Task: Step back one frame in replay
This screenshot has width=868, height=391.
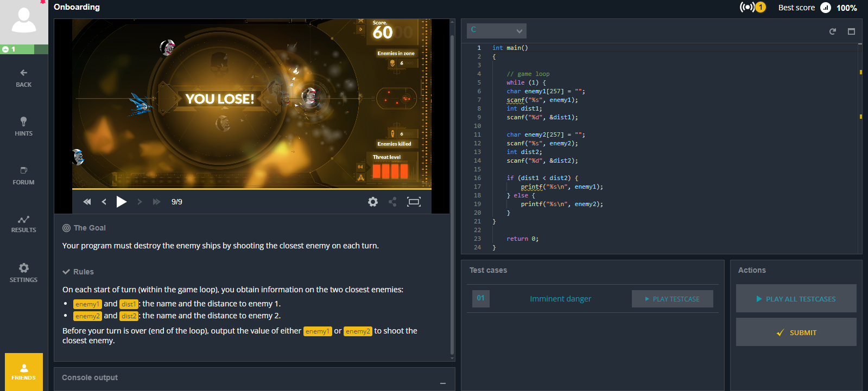Action: [x=104, y=202]
